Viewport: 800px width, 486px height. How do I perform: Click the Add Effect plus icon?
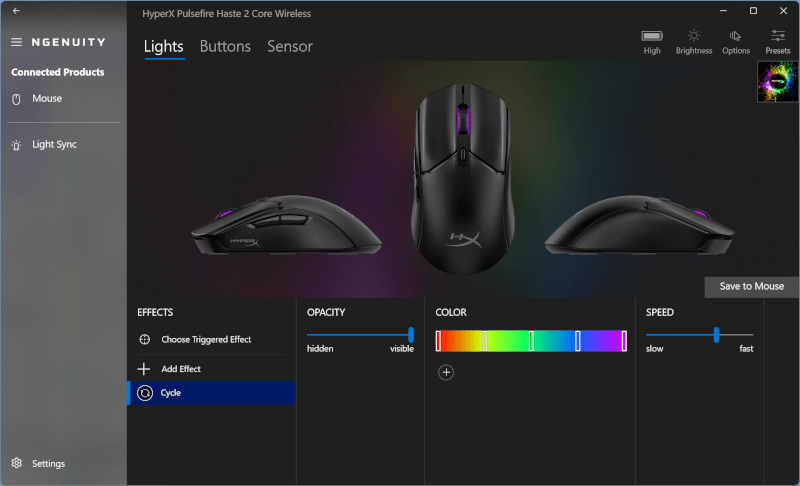144,369
